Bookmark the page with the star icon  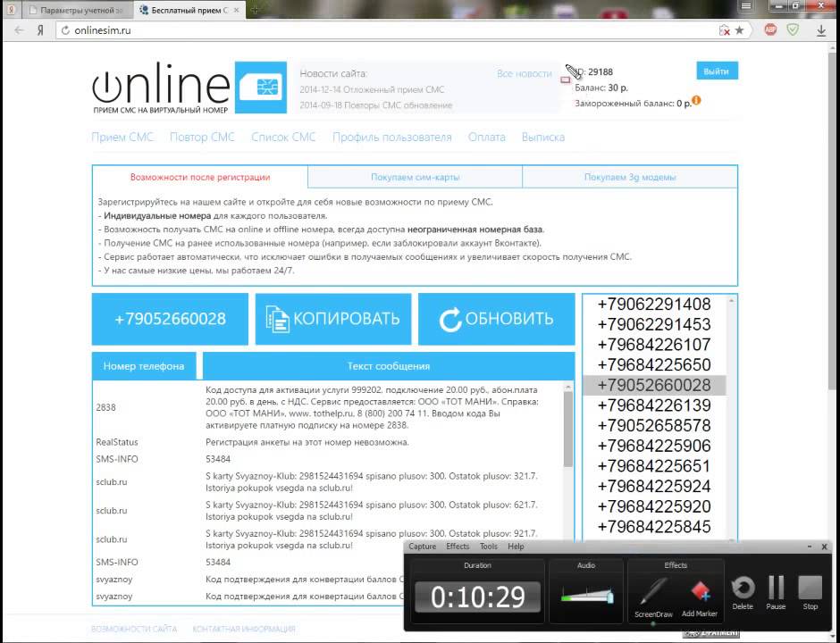click(x=739, y=30)
